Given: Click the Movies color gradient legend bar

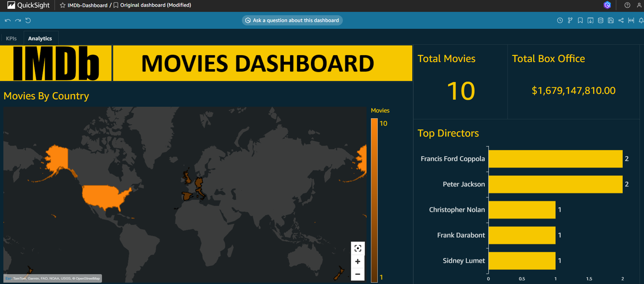Looking at the screenshot, I should [374, 200].
